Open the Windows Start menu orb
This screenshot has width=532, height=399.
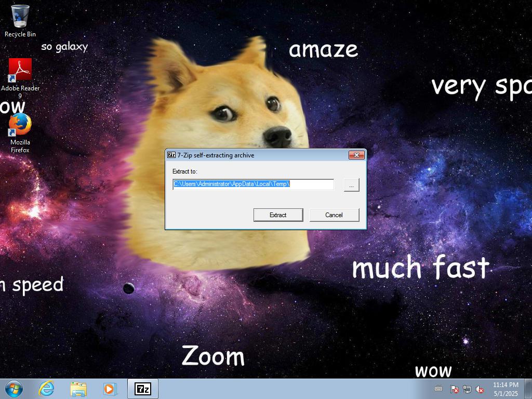tap(14, 389)
